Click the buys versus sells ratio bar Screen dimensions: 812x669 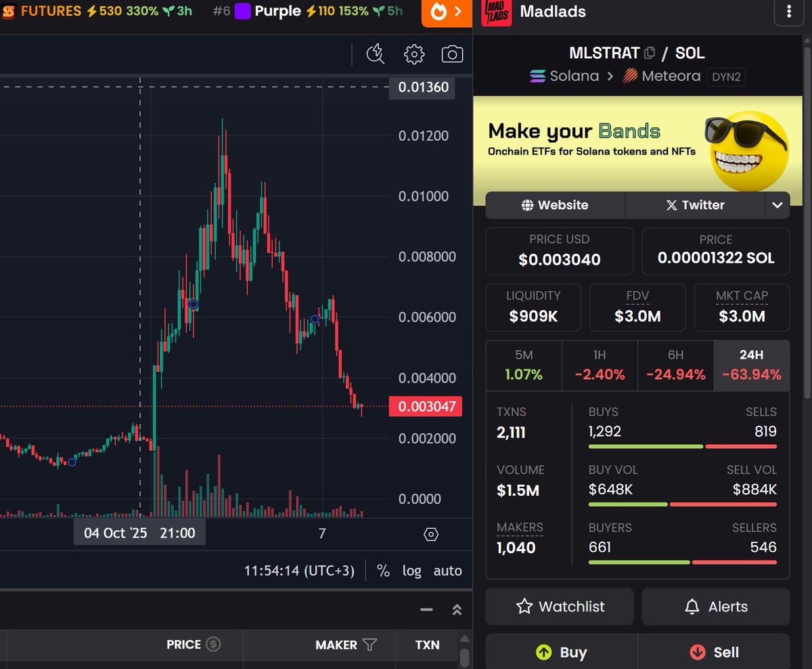[x=683, y=447]
